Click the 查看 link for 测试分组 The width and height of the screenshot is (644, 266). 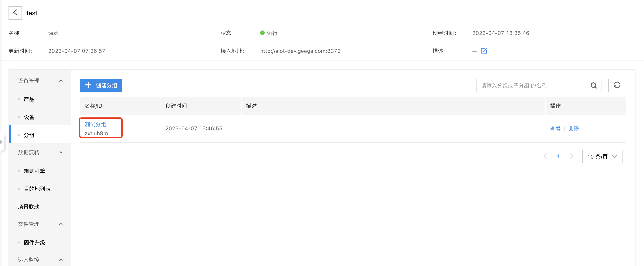(x=555, y=129)
